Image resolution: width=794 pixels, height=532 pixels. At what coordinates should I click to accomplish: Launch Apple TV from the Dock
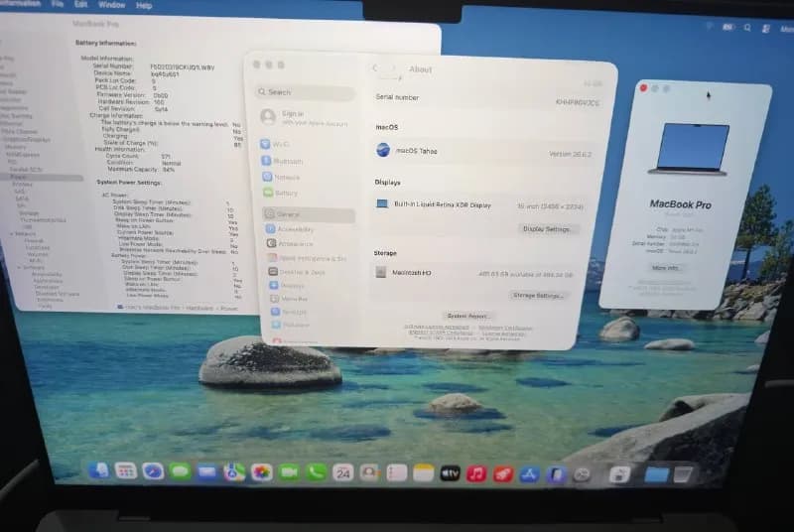pos(450,473)
